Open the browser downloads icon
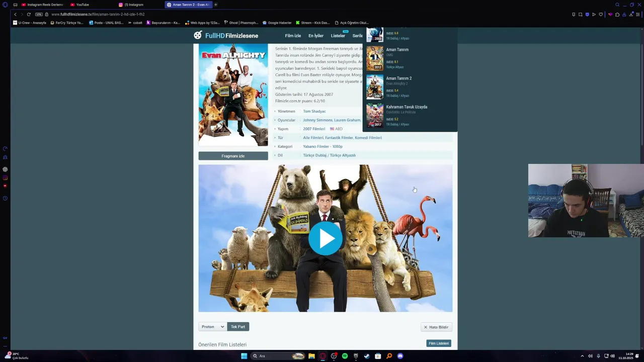 (631, 14)
